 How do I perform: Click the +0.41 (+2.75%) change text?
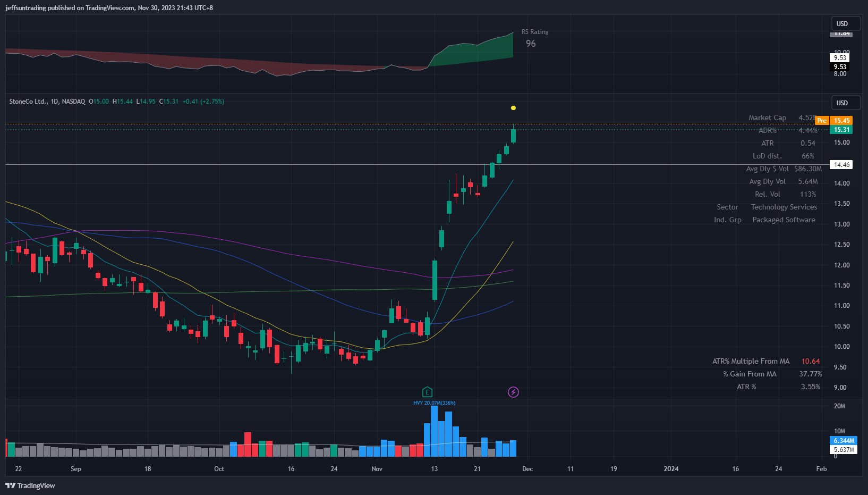203,102
